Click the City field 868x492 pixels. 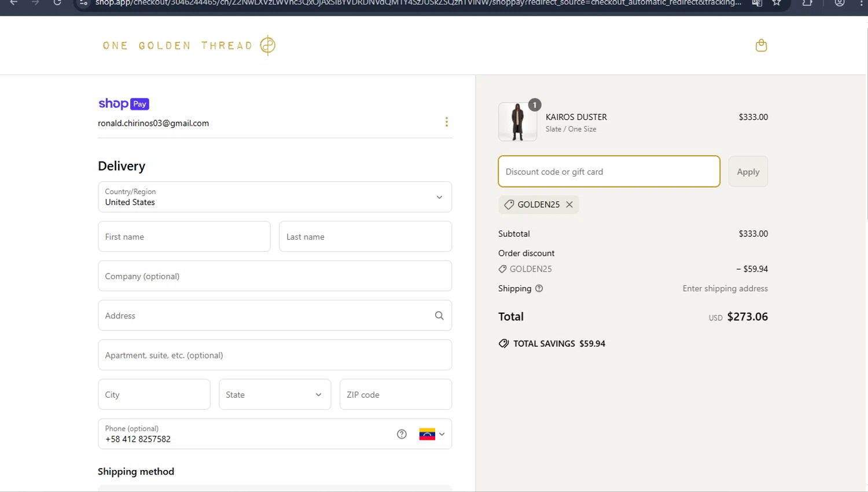pos(154,394)
